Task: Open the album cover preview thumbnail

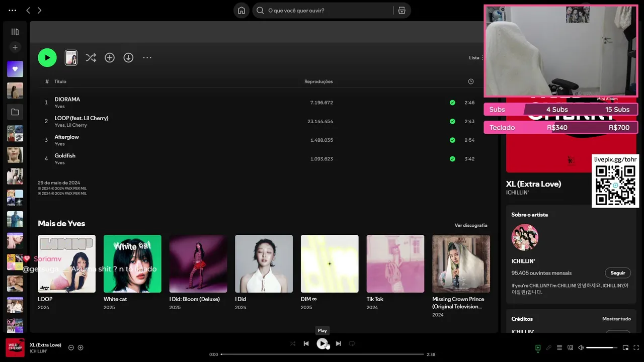Action: (71, 58)
